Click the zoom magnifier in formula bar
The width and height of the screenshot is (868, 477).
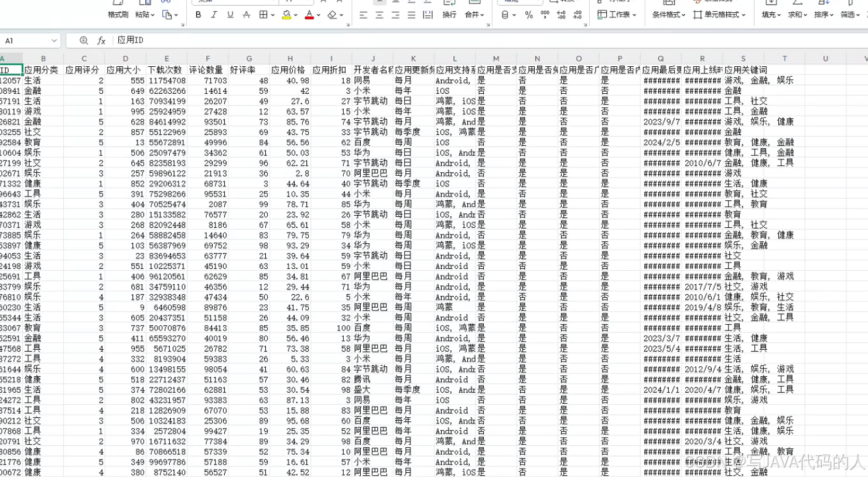(x=84, y=40)
